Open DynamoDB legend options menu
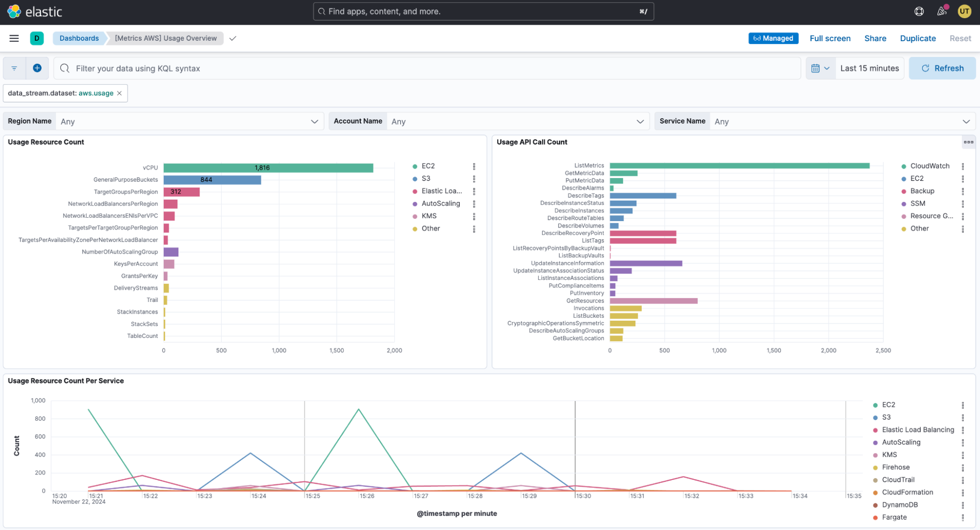Image resolution: width=980 pixels, height=530 pixels. click(x=963, y=505)
